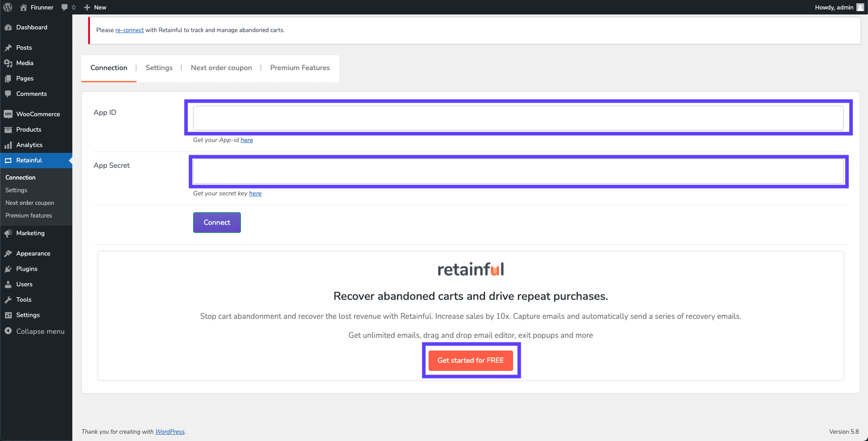Switch to the Next order coupon tab
Viewport: 868px width, 441px height.
[x=222, y=68]
